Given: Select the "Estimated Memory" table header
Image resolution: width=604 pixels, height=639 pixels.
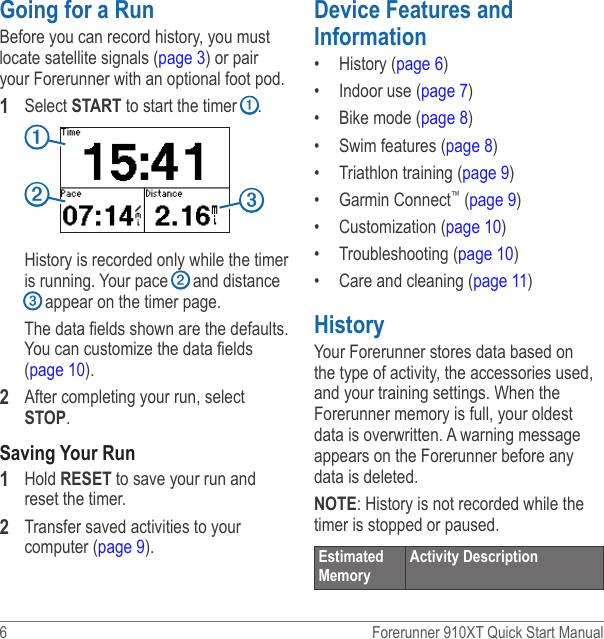Looking at the screenshot, I should coord(359,568).
